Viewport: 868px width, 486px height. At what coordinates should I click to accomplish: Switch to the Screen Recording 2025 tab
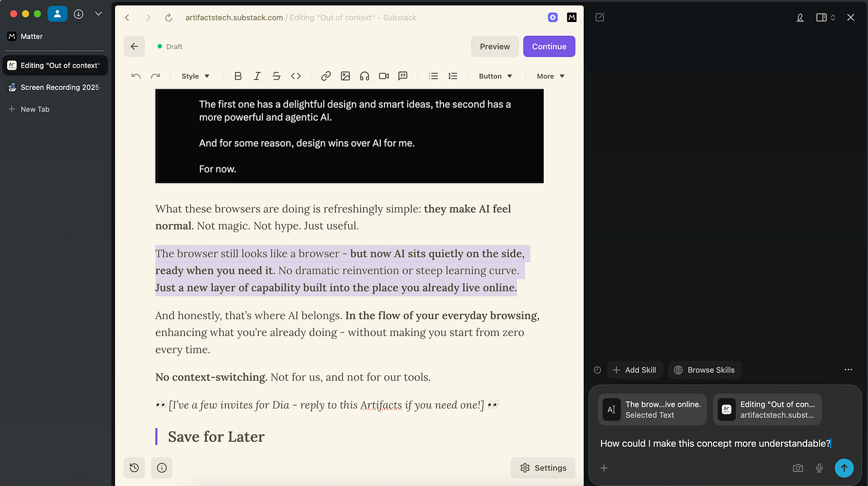[54, 88]
